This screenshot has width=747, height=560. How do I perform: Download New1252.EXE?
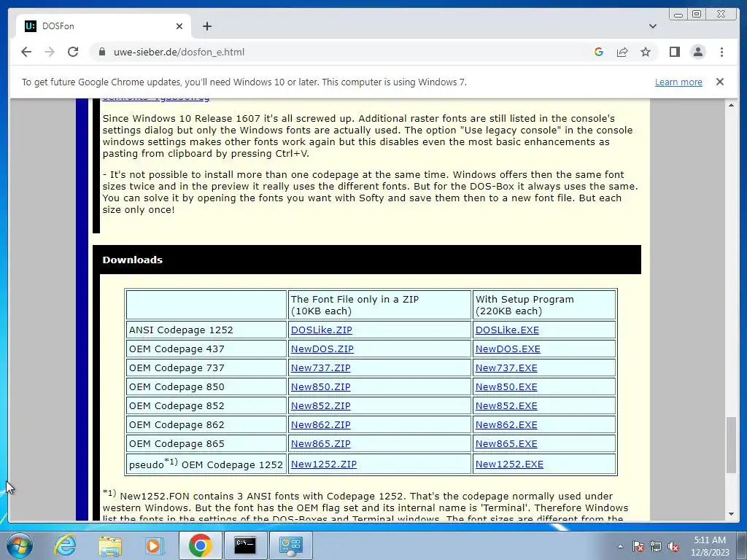(509, 464)
